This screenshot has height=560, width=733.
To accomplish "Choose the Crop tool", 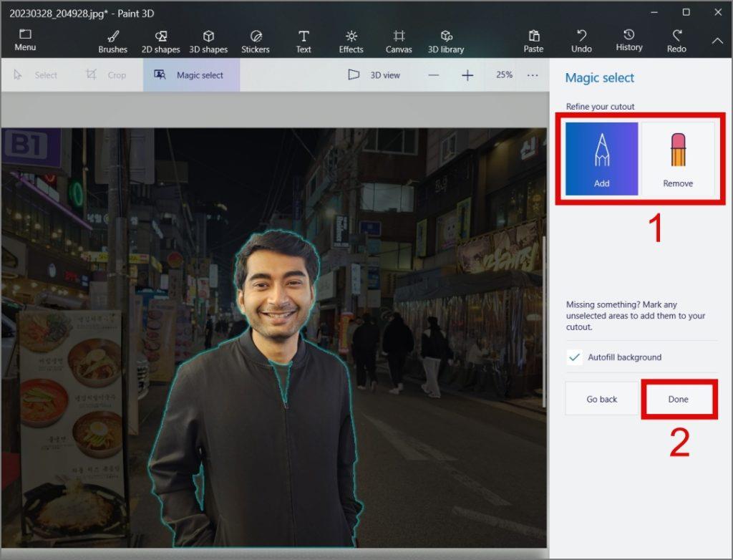I will [x=106, y=75].
